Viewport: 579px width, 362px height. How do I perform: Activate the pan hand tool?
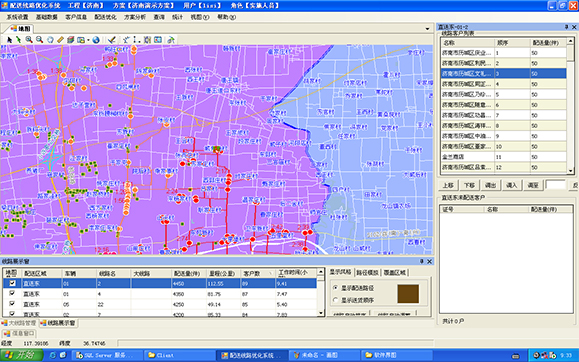pos(50,40)
